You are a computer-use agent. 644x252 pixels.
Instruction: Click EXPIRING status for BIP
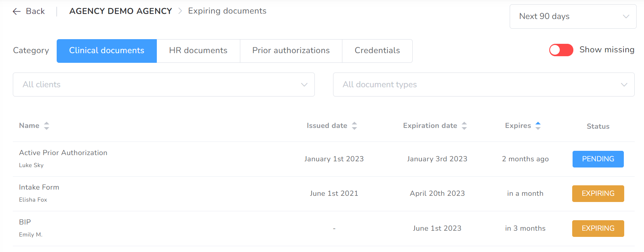(x=598, y=228)
